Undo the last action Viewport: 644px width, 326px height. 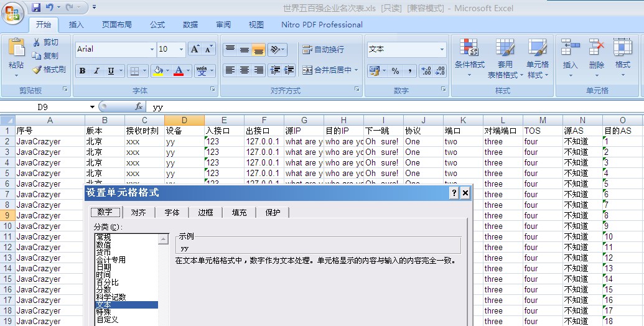[x=50, y=7]
